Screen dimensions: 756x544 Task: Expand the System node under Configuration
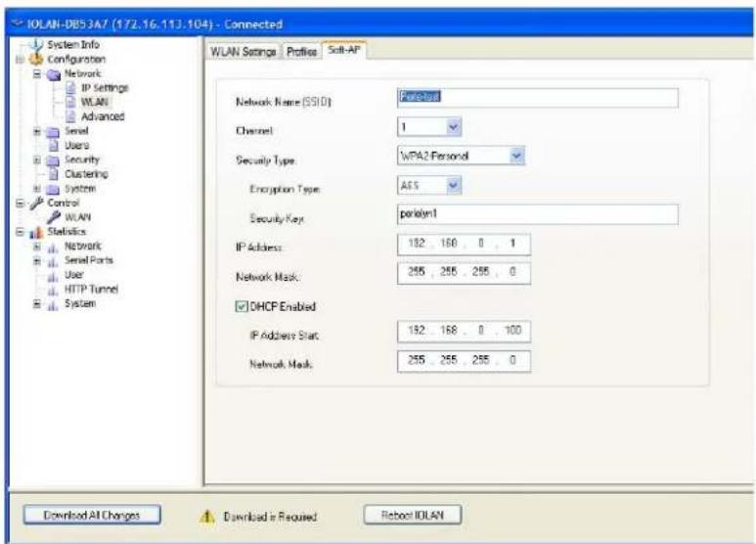tap(37, 189)
